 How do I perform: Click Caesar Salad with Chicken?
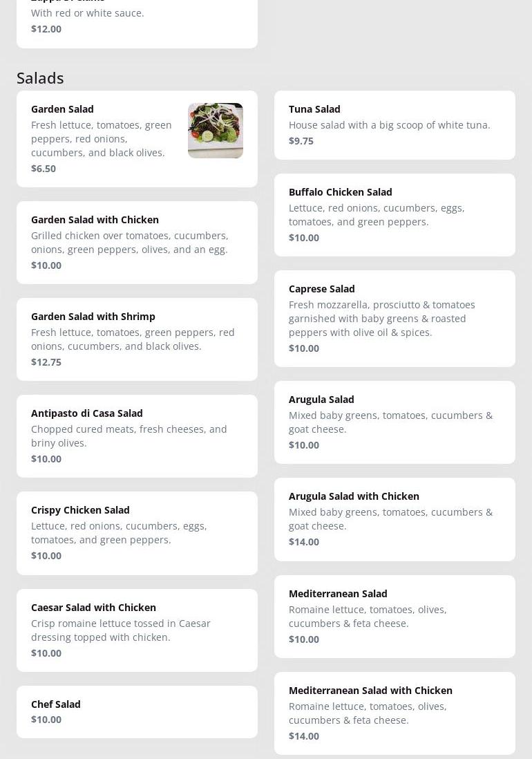137,630
